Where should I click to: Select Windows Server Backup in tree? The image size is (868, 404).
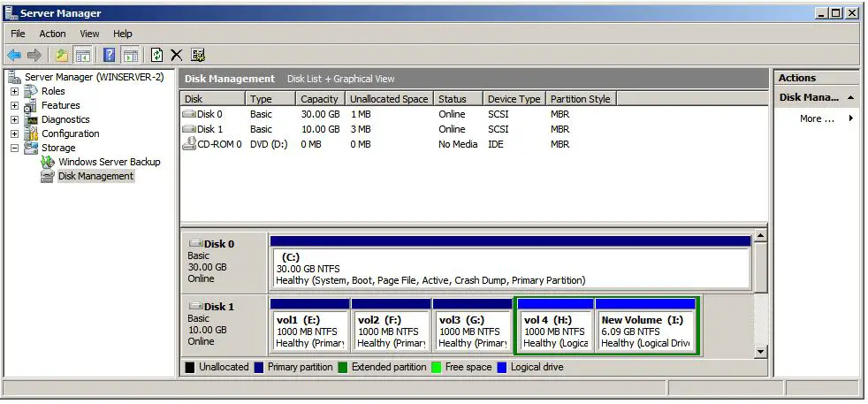(109, 162)
